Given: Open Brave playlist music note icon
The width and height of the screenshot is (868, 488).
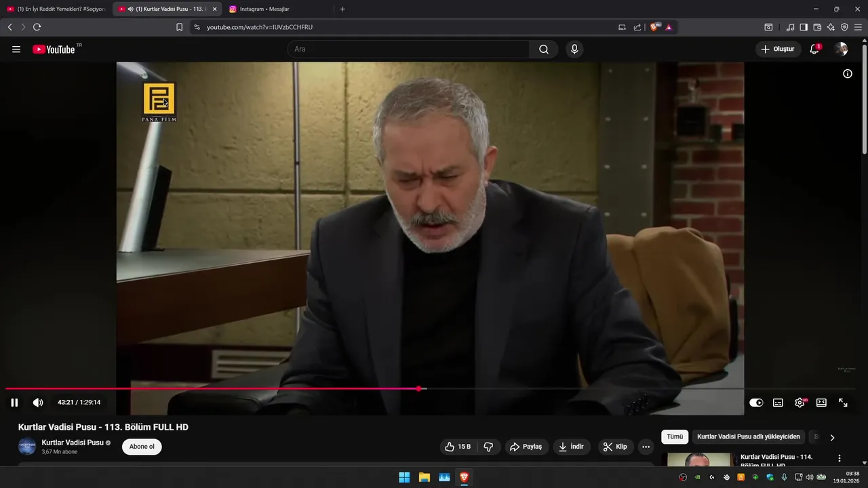Looking at the screenshot, I should click(x=790, y=27).
